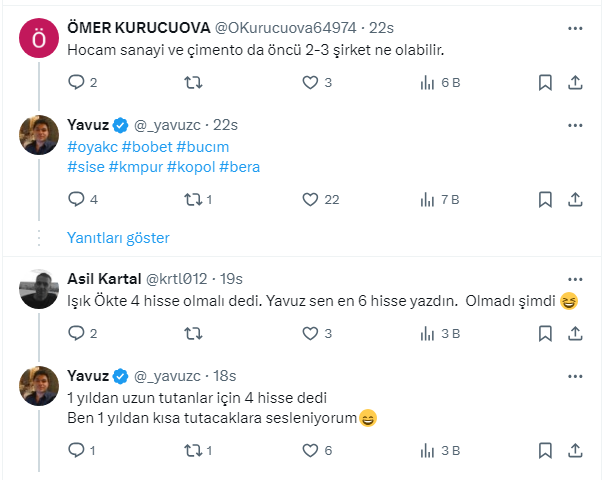The width and height of the screenshot is (612, 480).
Task: Bookmark Yavuz's tweet about 4 hisse
Action: [x=543, y=451]
